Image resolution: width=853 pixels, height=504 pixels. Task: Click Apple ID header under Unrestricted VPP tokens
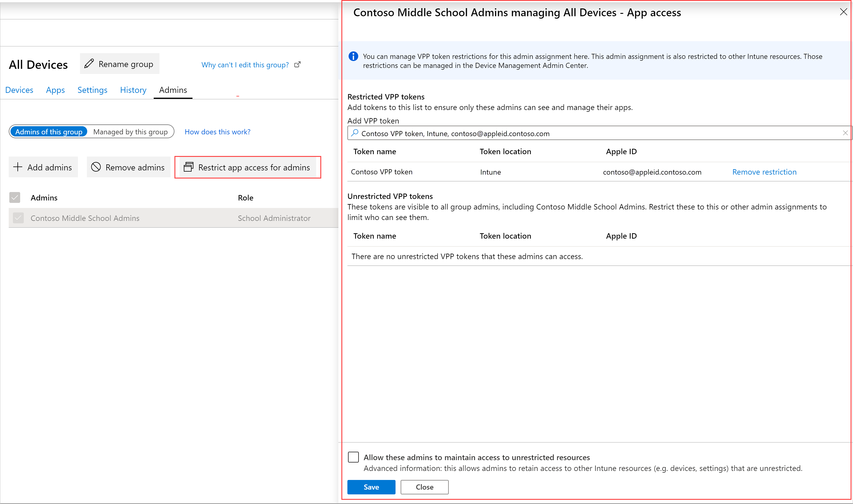621,236
